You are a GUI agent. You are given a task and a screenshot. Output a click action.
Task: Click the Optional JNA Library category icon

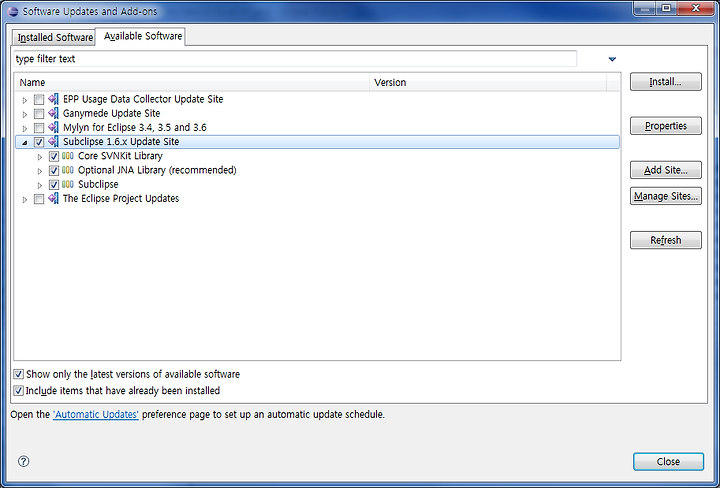click(68, 170)
